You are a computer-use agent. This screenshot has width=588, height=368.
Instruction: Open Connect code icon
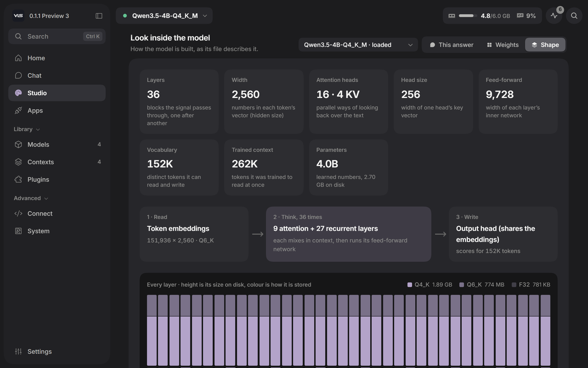tap(18, 213)
